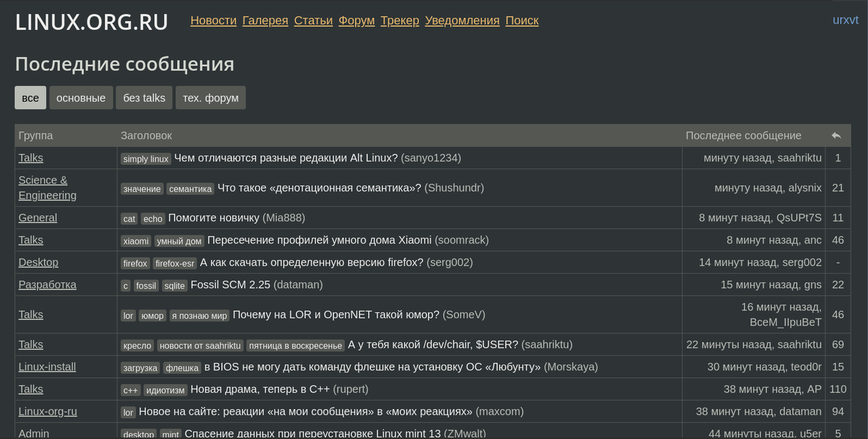Open topic "Новое на сайте: реакции"
This screenshot has width=868, height=439.
[306, 412]
